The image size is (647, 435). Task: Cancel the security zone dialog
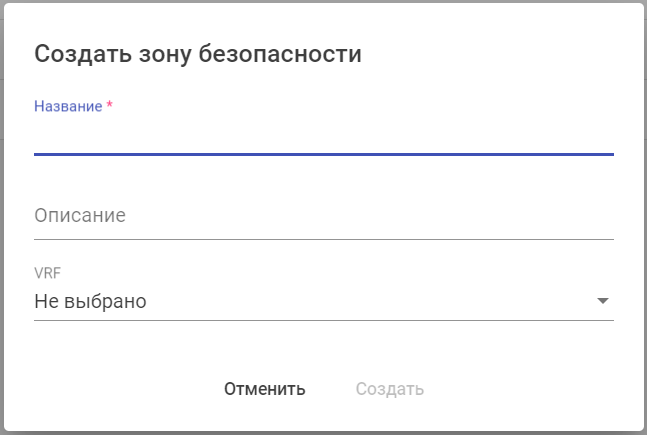265,389
